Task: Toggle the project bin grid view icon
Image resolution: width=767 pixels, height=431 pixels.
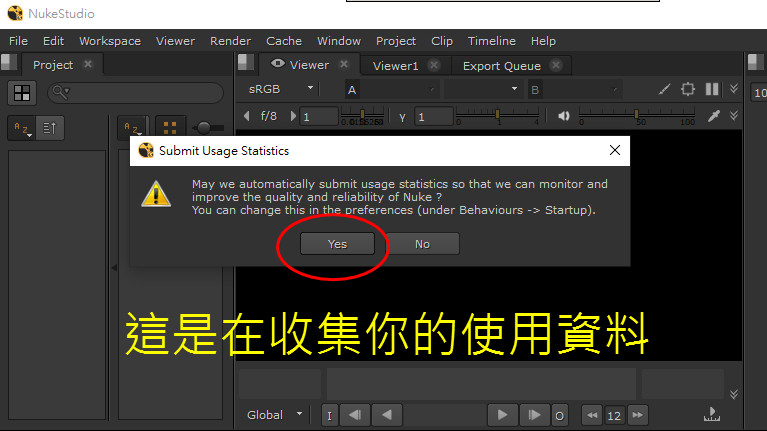Action: [x=22, y=93]
